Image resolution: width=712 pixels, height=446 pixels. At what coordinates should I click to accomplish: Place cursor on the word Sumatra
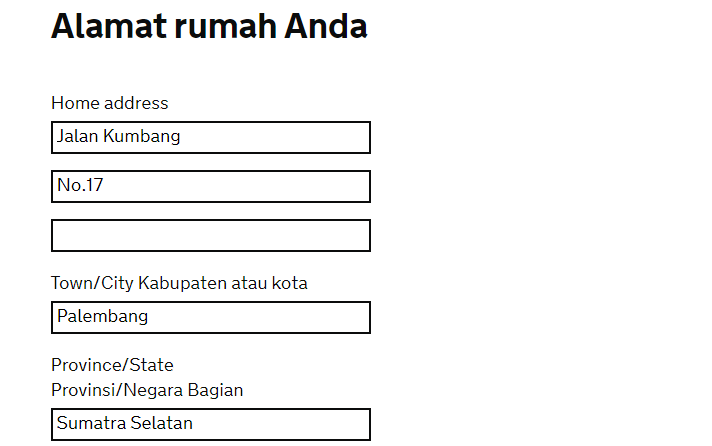[91, 423]
